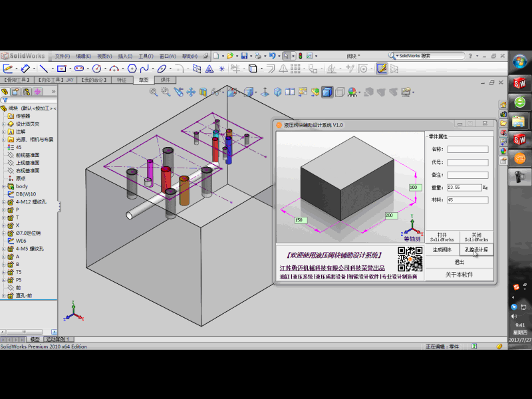Select the Pan view arrows icon
This screenshot has width=532, height=399.
click(x=191, y=92)
